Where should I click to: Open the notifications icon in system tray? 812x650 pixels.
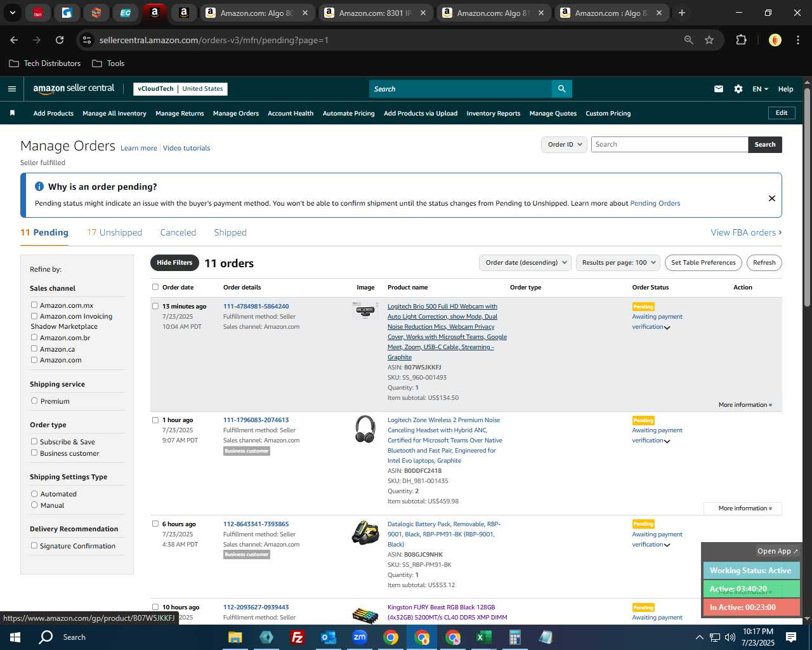[x=791, y=637]
